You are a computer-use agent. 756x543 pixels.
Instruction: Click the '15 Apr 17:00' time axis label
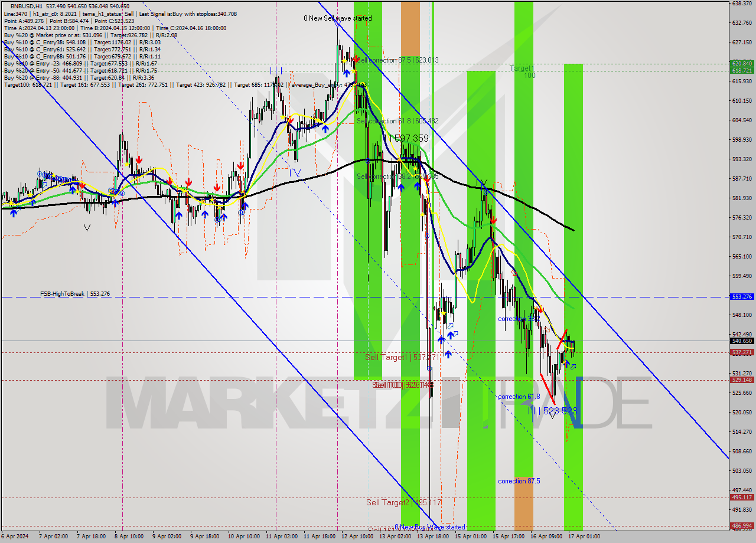(x=509, y=537)
